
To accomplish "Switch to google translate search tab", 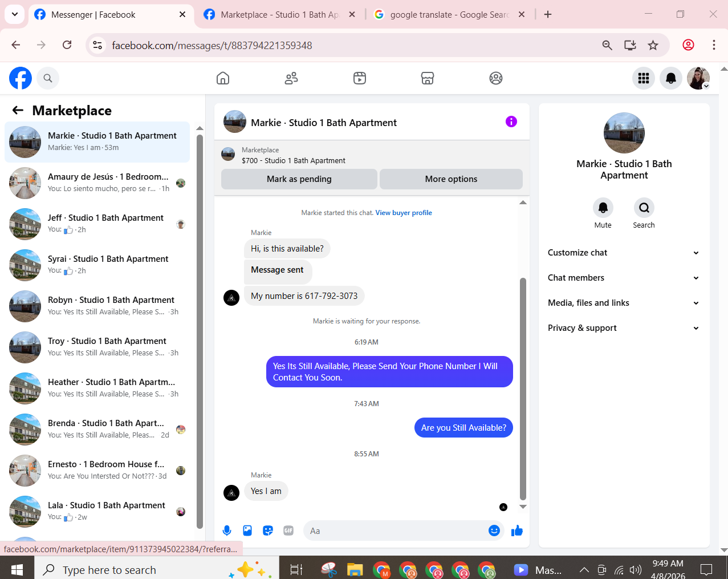I will 449,15.
